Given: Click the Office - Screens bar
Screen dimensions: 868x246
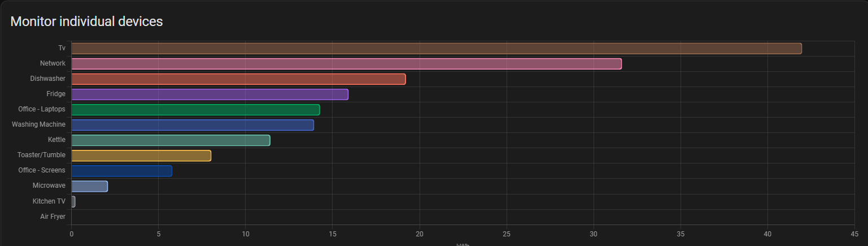Looking at the screenshot, I should coord(121,171).
